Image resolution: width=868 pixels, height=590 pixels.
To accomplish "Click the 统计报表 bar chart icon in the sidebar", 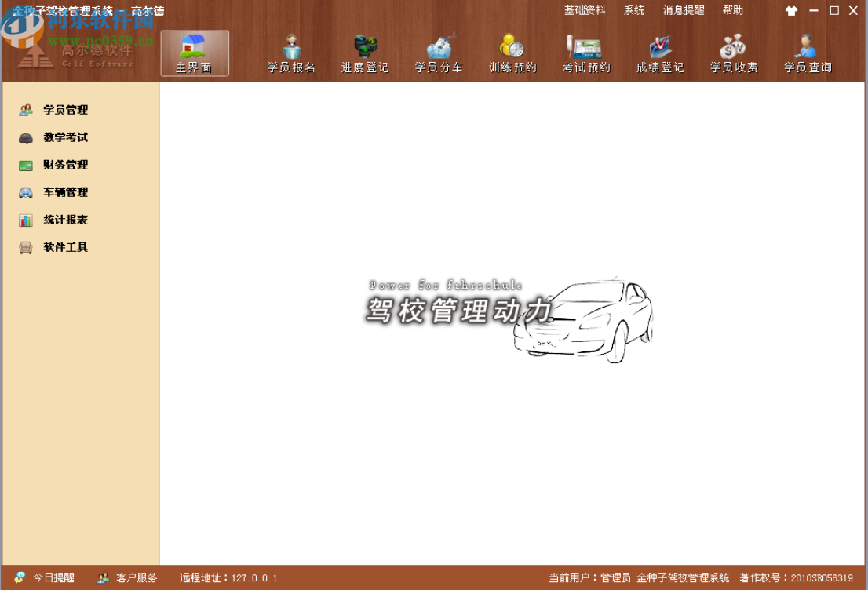I will click(25, 220).
